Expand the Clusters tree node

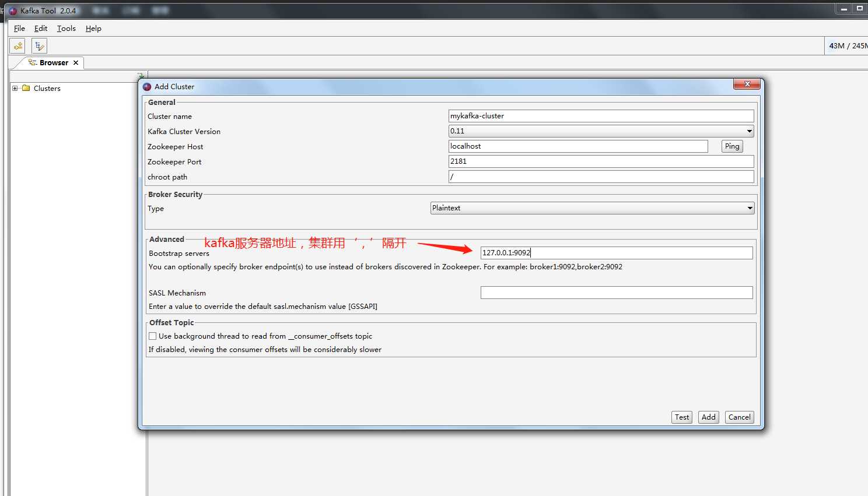point(15,88)
